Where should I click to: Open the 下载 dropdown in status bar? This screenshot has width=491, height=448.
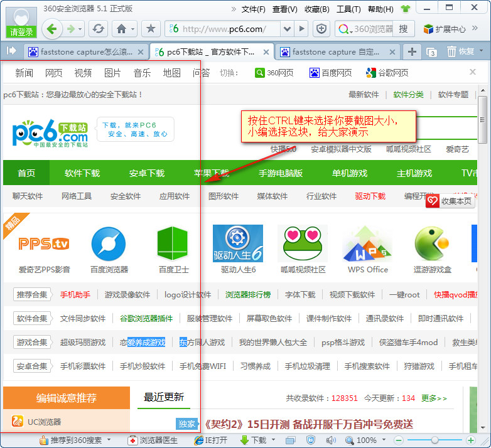pyautogui.click(x=274, y=440)
